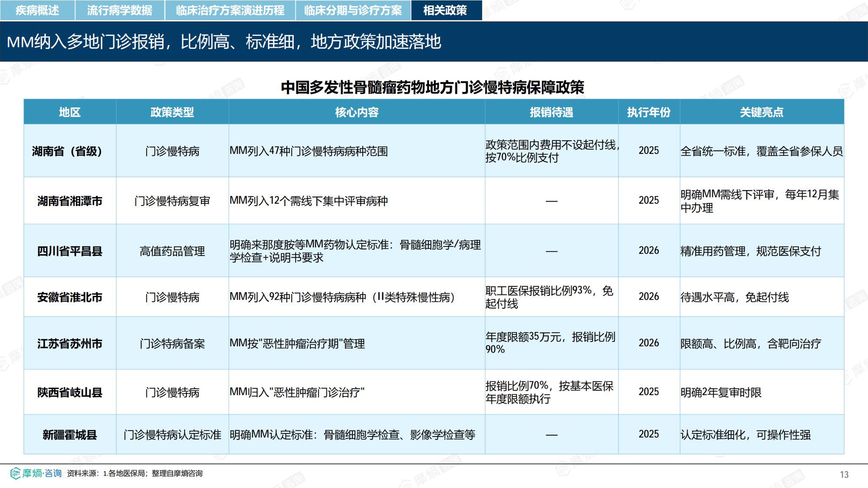Click the 限额高、比例高，含靶向治疗 cell
This screenshot has width=868, height=488.
coord(762,344)
